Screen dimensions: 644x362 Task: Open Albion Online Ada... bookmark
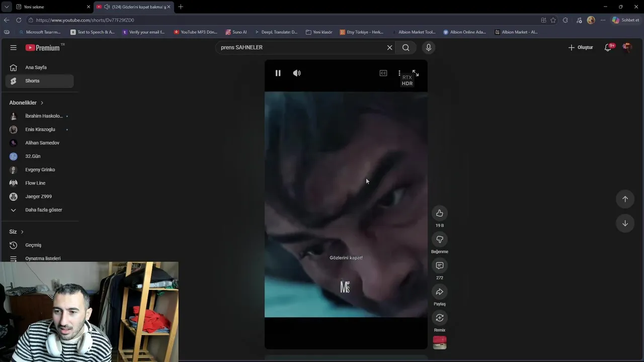(x=464, y=32)
